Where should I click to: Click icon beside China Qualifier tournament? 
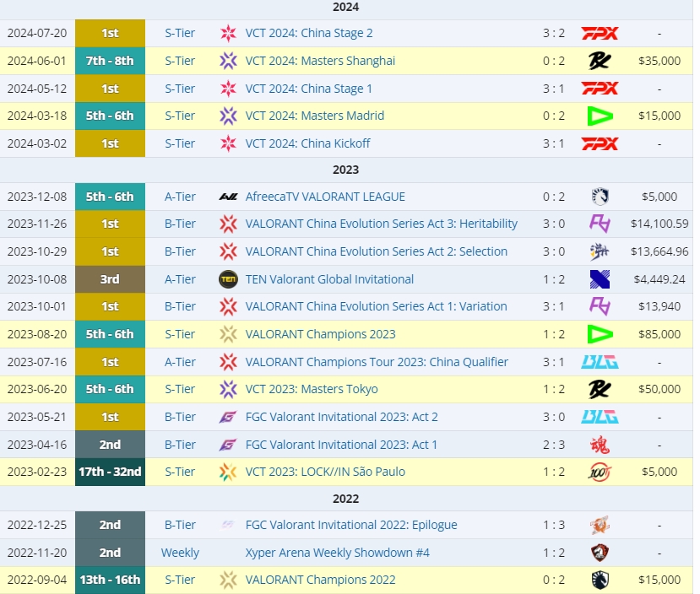tap(228, 362)
